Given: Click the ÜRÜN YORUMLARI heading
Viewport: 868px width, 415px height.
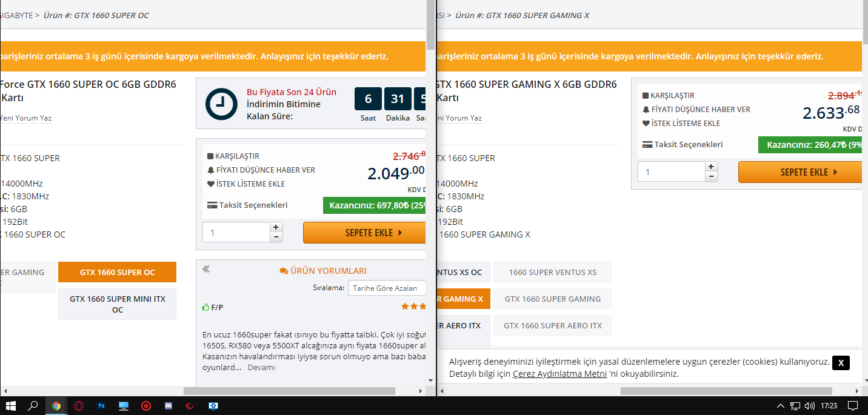Looking at the screenshot, I should [328, 271].
